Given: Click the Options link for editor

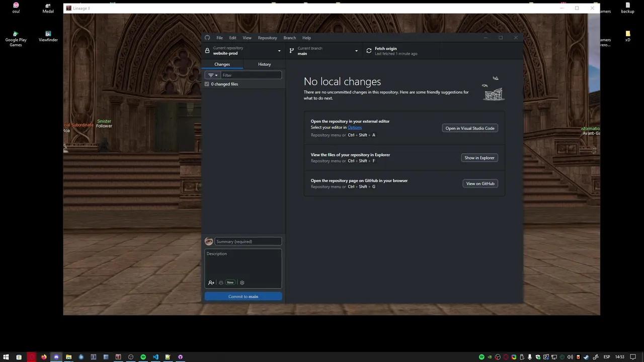Looking at the screenshot, I should point(355,127).
